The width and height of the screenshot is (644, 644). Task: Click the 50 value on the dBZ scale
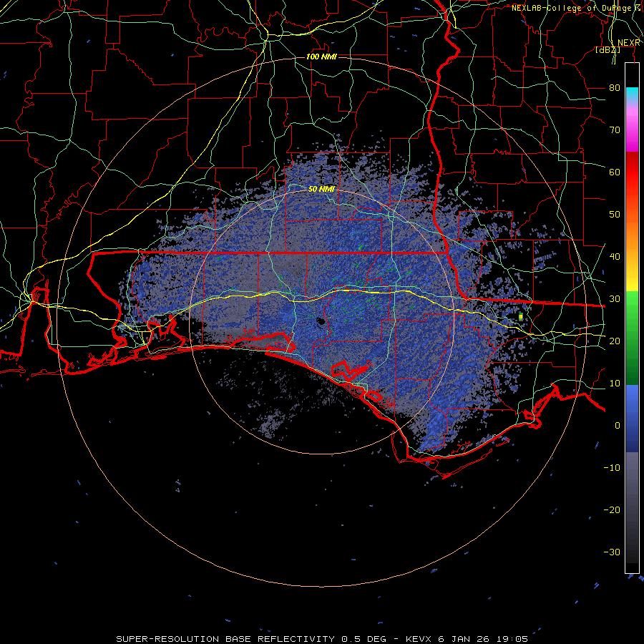click(x=615, y=215)
